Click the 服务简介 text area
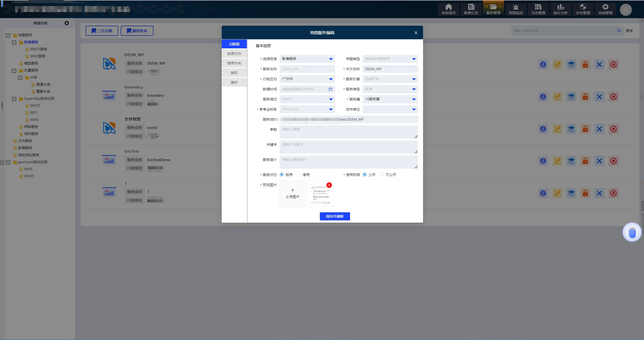 pyautogui.click(x=349, y=162)
